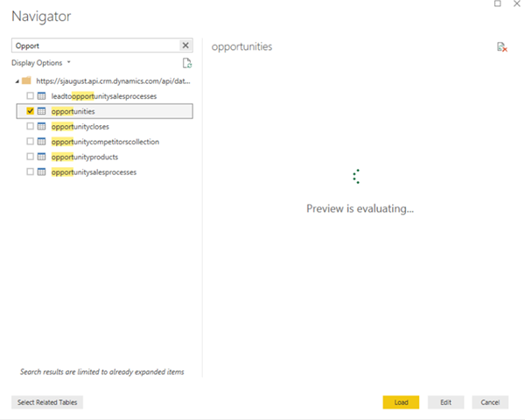525x420 pixels.
Task: Select the opportunitycompetitorscollection entry
Action: tap(105, 141)
